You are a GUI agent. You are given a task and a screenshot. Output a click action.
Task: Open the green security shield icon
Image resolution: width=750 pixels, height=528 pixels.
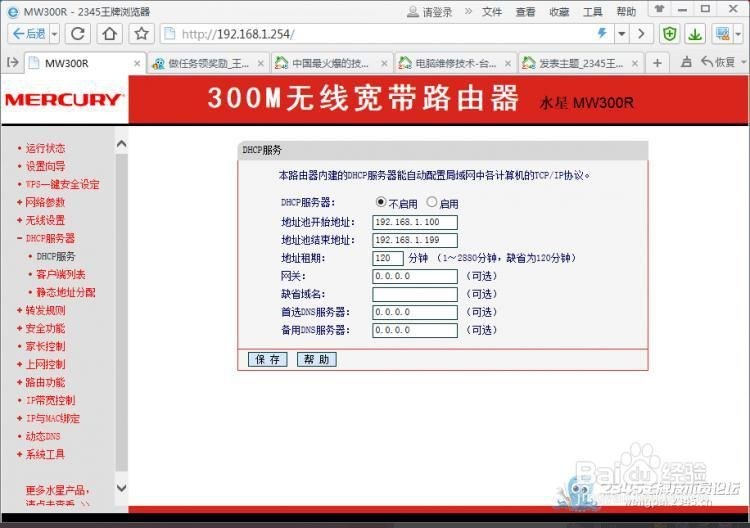coord(670,34)
